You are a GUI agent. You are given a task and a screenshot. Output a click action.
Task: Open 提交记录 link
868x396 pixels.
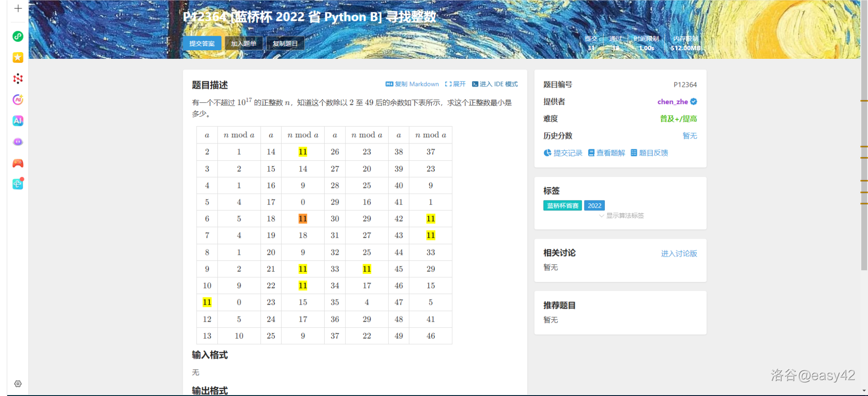coord(563,153)
